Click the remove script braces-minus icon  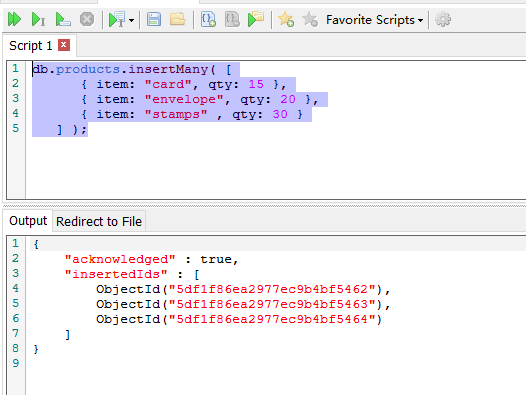[x=232, y=19]
